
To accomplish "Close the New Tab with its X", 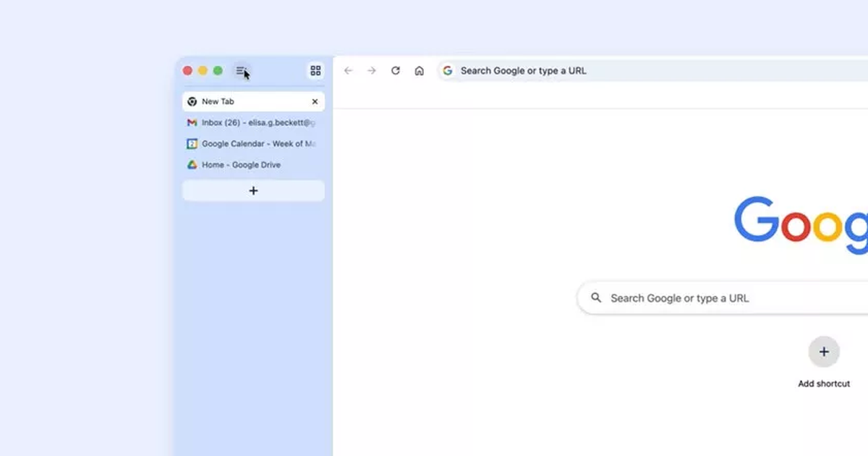I will 315,101.
